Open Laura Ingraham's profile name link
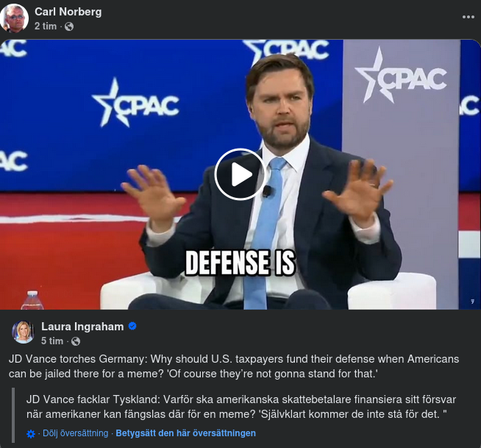 (82, 327)
